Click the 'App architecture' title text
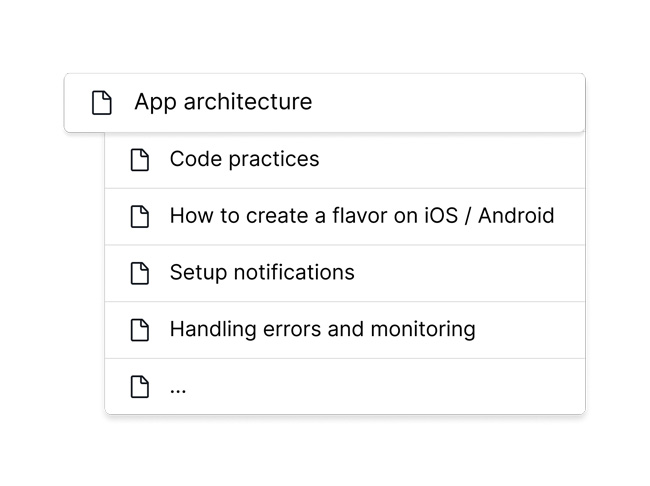The image size is (650, 486). tap(223, 102)
